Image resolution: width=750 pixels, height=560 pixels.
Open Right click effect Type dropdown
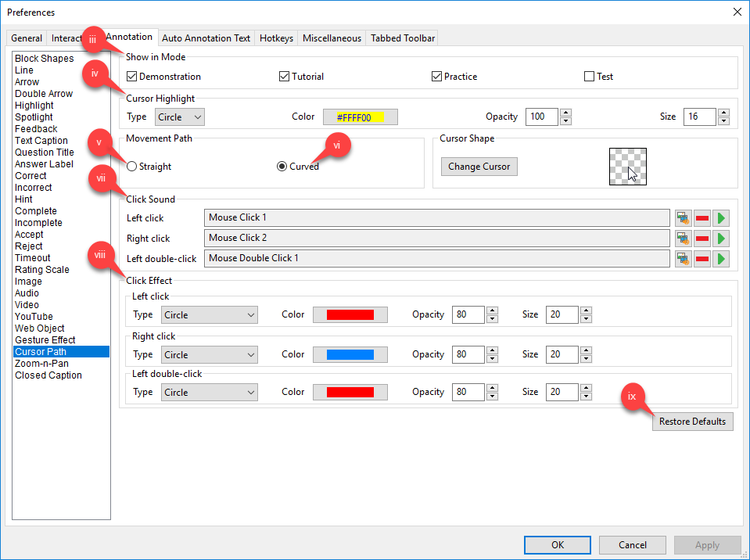coord(210,355)
